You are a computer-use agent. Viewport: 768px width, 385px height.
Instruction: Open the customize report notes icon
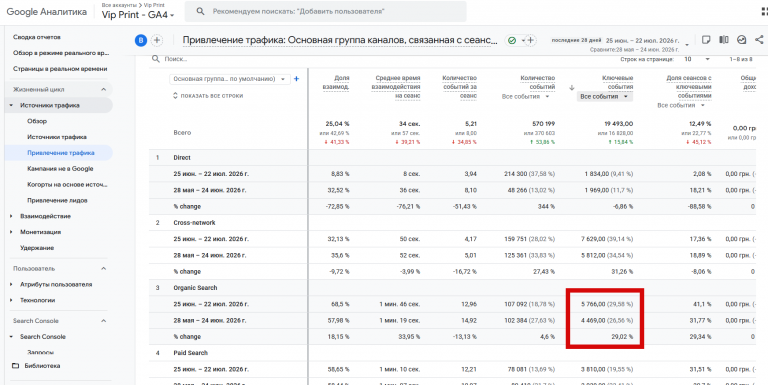(x=706, y=40)
